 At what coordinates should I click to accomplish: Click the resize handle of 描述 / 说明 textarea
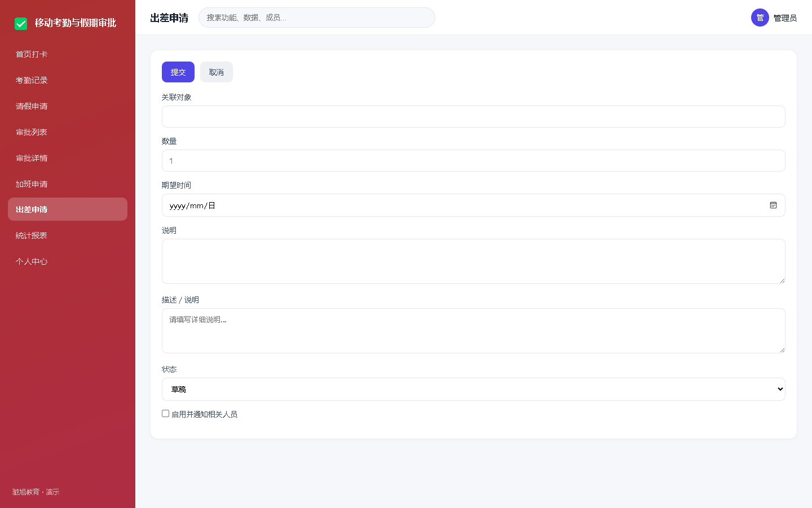[x=782, y=350]
